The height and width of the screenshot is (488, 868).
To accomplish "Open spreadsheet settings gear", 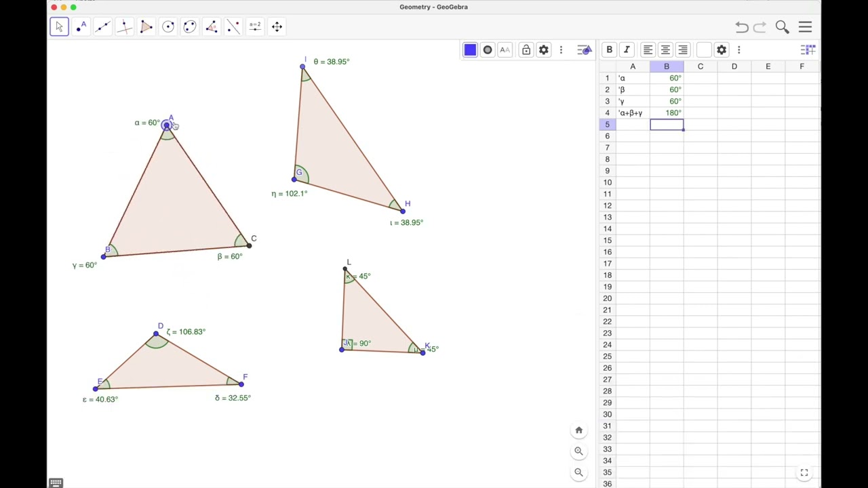I will coord(722,50).
